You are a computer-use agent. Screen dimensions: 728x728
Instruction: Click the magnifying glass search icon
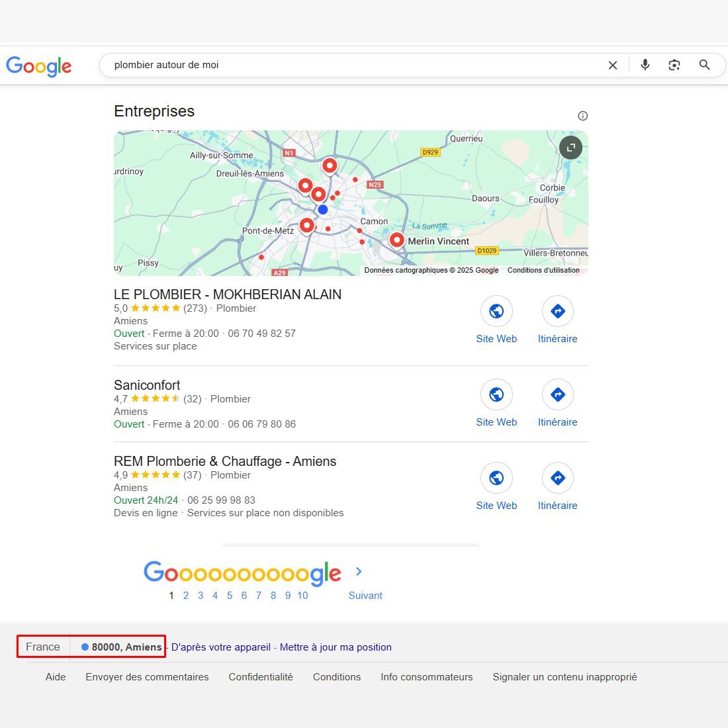(x=704, y=65)
